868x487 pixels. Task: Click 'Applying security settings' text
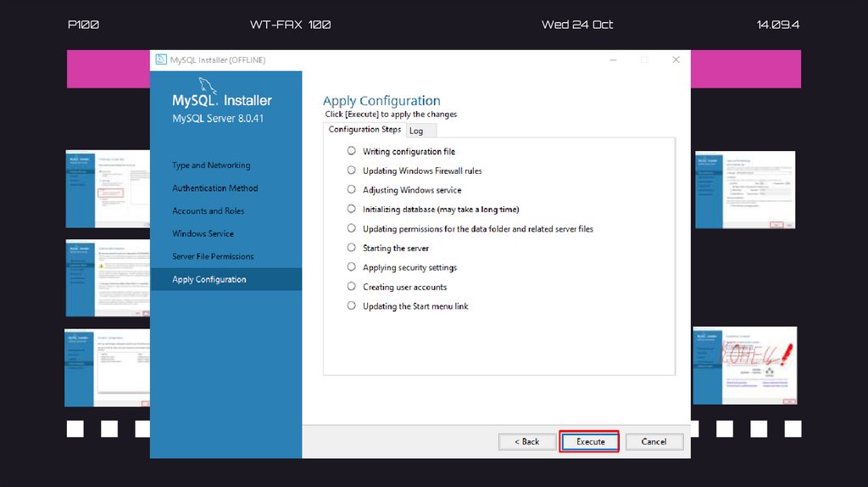coord(409,267)
